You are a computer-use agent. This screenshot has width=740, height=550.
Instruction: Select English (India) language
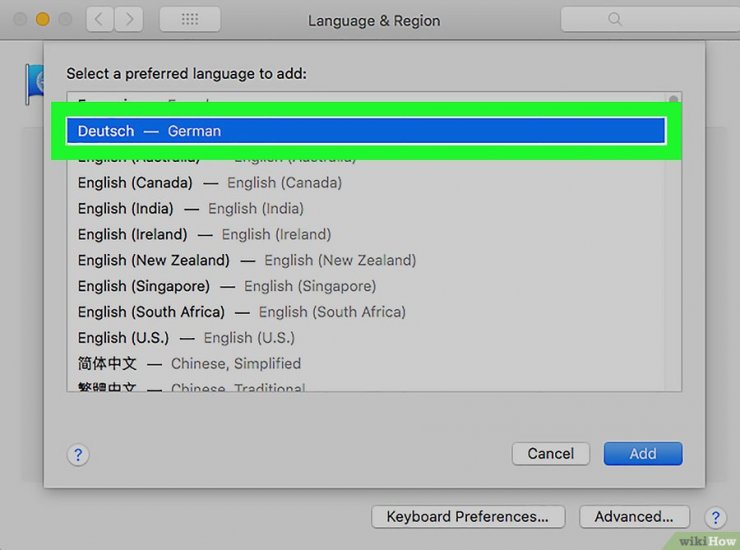pyautogui.click(x=366, y=208)
